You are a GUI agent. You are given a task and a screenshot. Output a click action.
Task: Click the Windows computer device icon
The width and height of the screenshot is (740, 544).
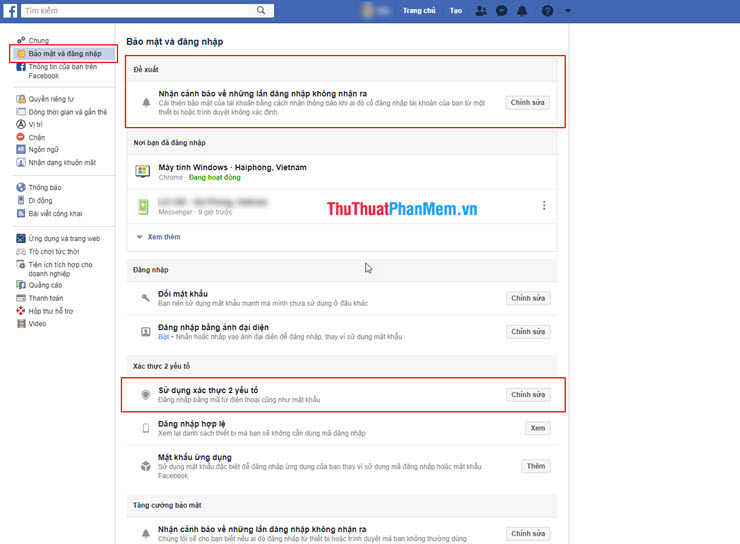143,171
